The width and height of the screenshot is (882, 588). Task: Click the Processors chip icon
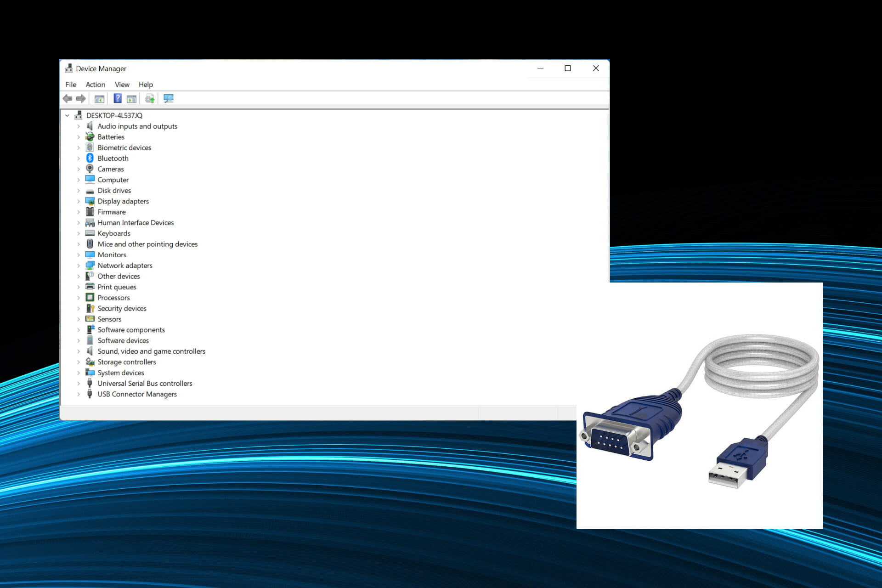tap(90, 297)
